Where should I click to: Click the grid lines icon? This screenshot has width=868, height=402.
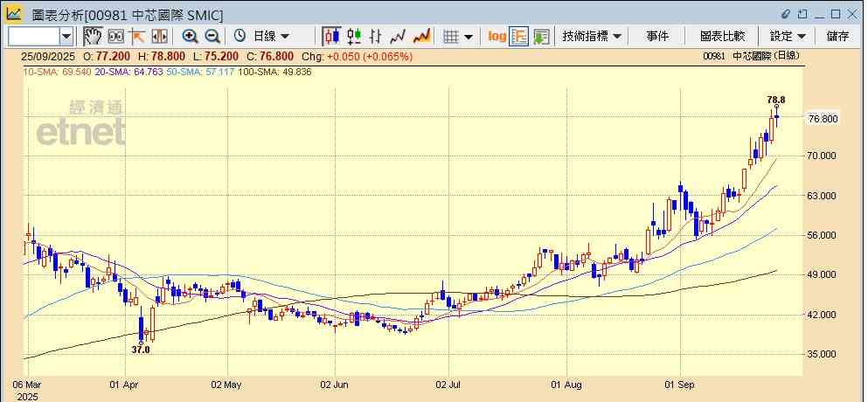[452, 37]
